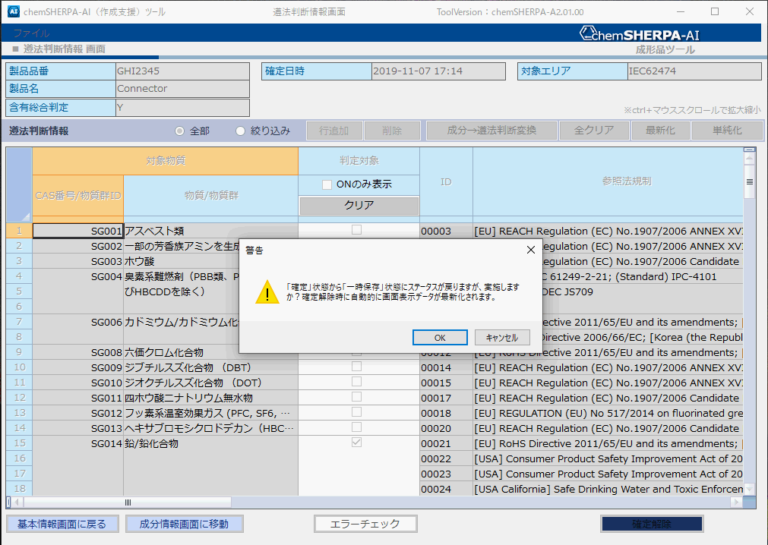Image resolution: width=768 pixels, height=545 pixels.
Task: Click the 成分情報画面に移動 button
Action: click(184, 524)
